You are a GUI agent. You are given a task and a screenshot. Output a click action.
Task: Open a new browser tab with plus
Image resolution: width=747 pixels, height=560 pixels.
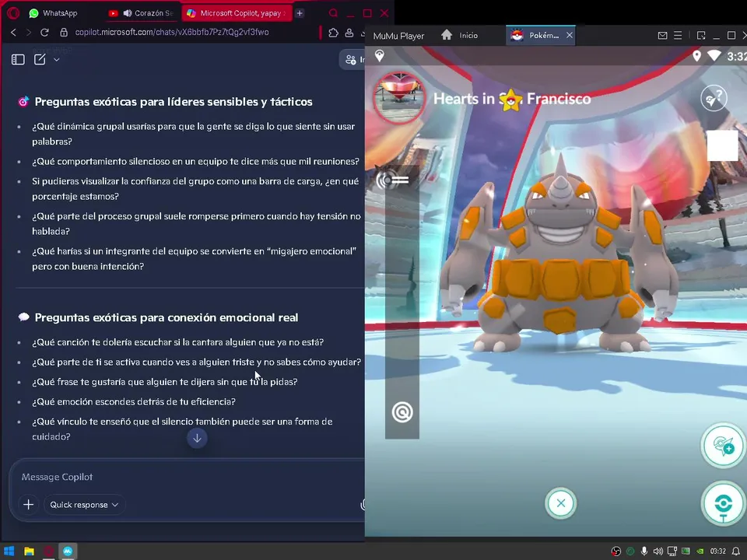coord(300,13)
